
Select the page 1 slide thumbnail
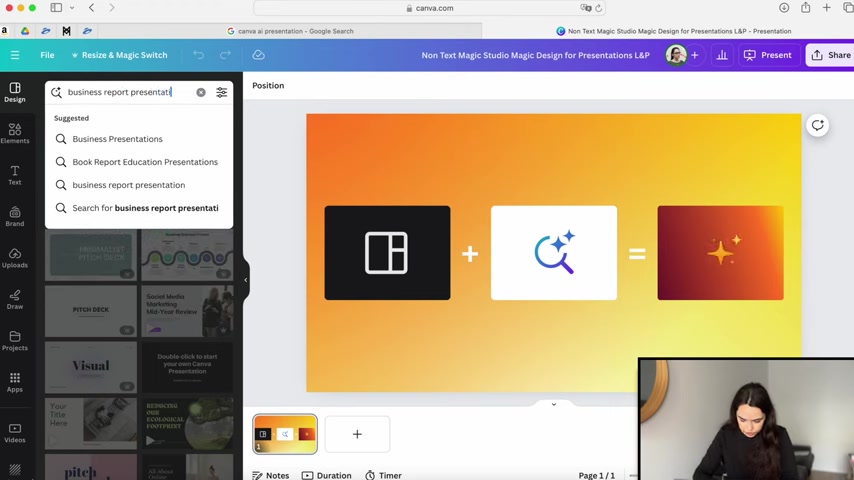click(x=285, y=434)
